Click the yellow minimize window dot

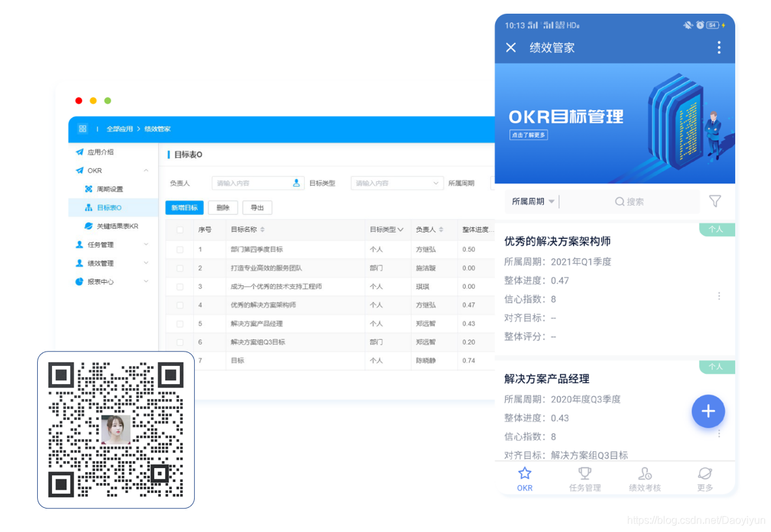point(93,100)
